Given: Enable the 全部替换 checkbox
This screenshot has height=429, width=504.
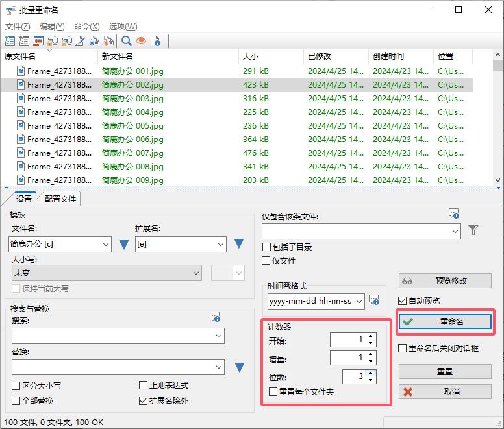Looking at the screenshot, I should [16, 400].
